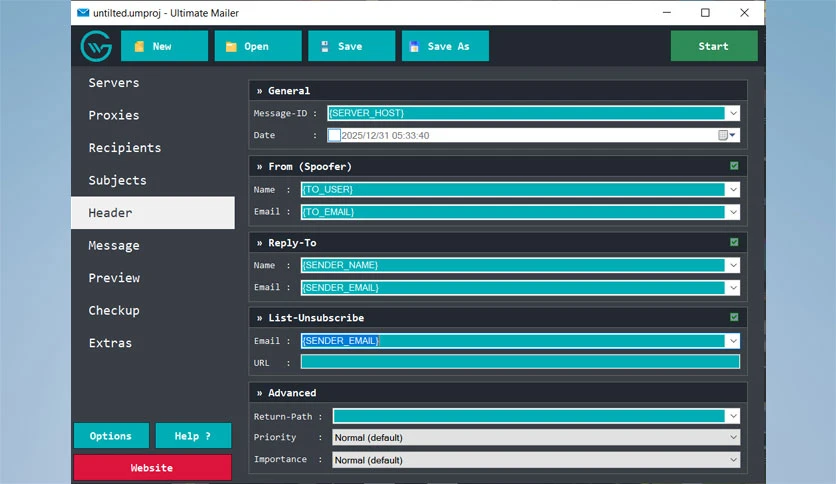Click the green Start button
836x484 pixels.
pyautogui.click(x=714, y=46)
